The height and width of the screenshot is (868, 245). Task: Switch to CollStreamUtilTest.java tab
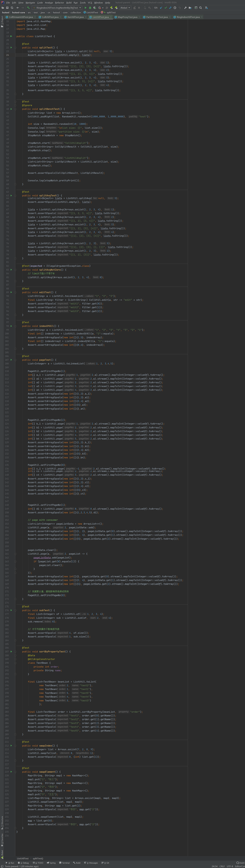click(21, 17)
